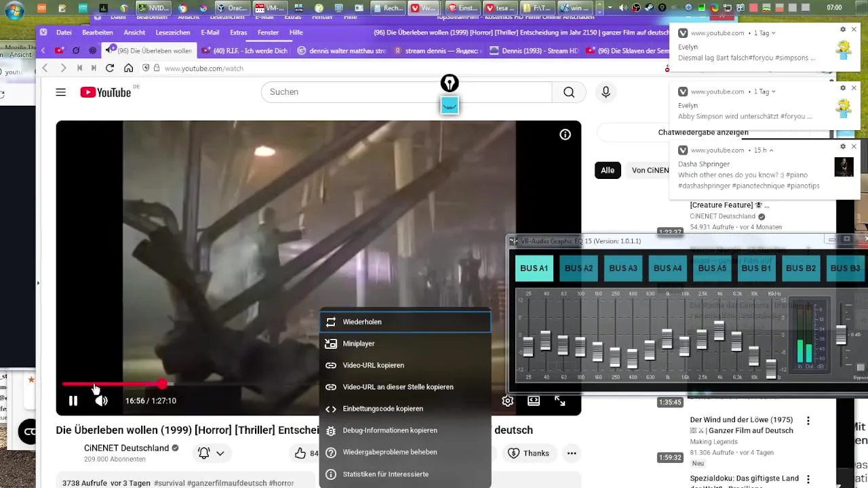Screen dimensions: 868x488
Task: Switch to Dennis (1993) Stream HD tab
Action: 534,51
